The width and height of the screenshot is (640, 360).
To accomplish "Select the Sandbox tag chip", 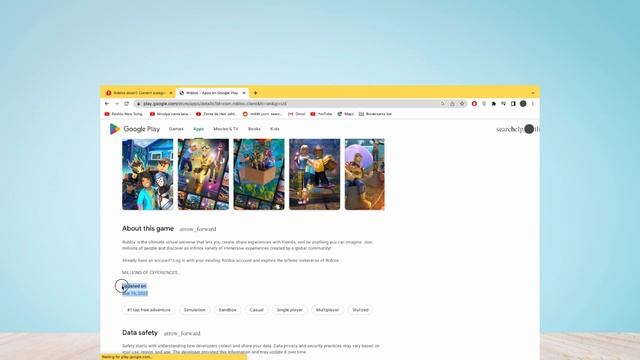I will click(227, 310).
